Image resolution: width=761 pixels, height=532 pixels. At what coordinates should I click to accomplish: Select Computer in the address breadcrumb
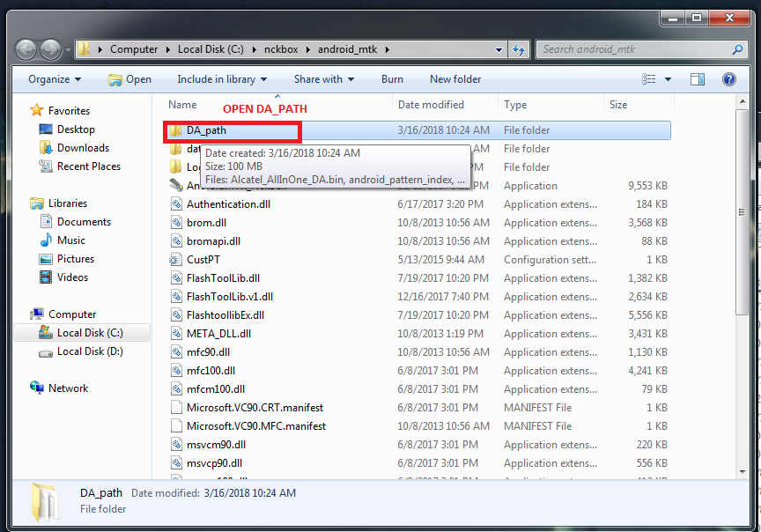(x=134, y=49)
